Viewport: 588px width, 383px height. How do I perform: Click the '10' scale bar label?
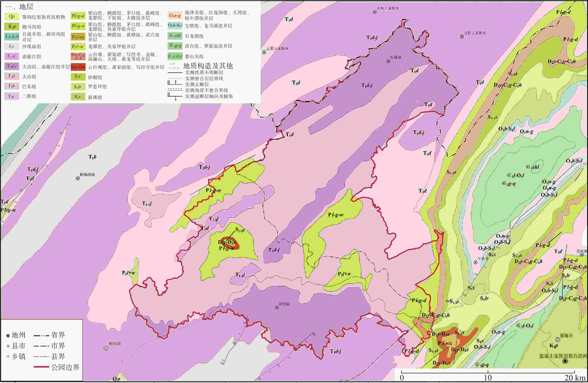[488, 378]
